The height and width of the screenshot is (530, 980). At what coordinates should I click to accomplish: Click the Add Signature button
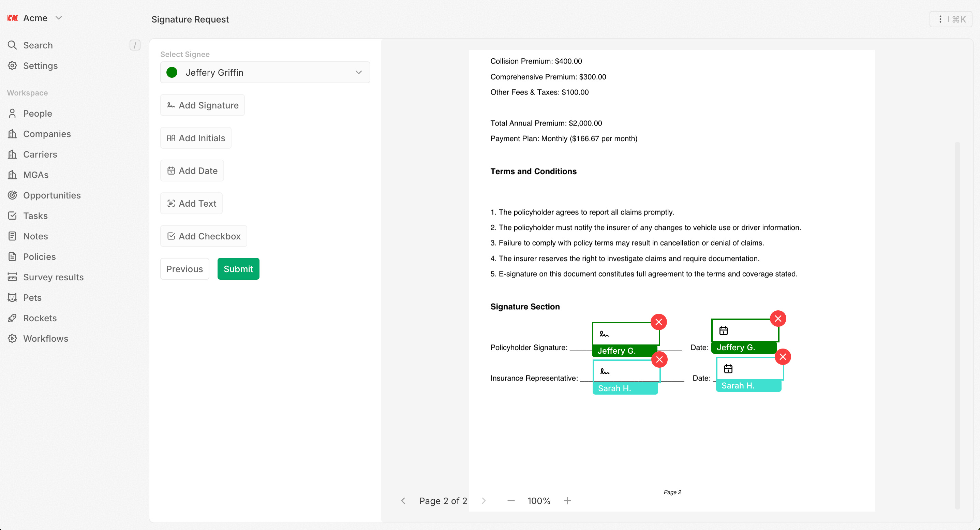pos(203,105)
